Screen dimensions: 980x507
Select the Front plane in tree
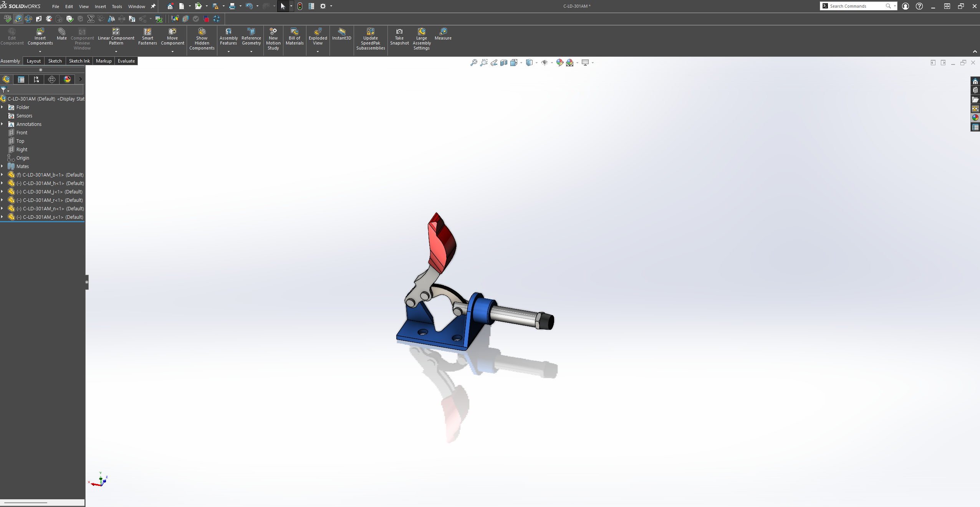tap(22, 132)
